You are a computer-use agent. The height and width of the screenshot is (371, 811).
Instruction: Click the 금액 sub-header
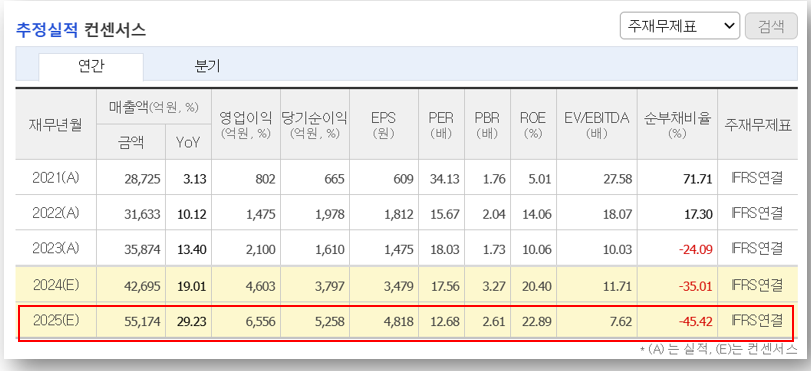click(131, 142)
